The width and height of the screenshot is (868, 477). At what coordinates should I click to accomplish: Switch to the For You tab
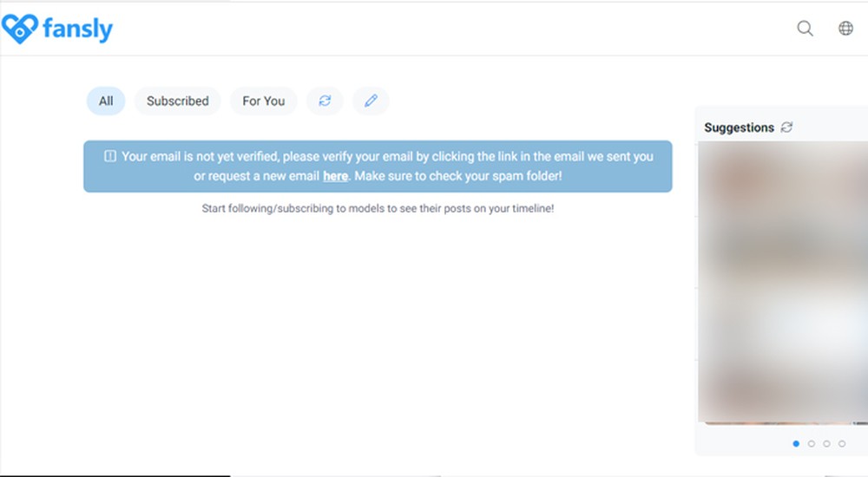click(x=264, y=101)
